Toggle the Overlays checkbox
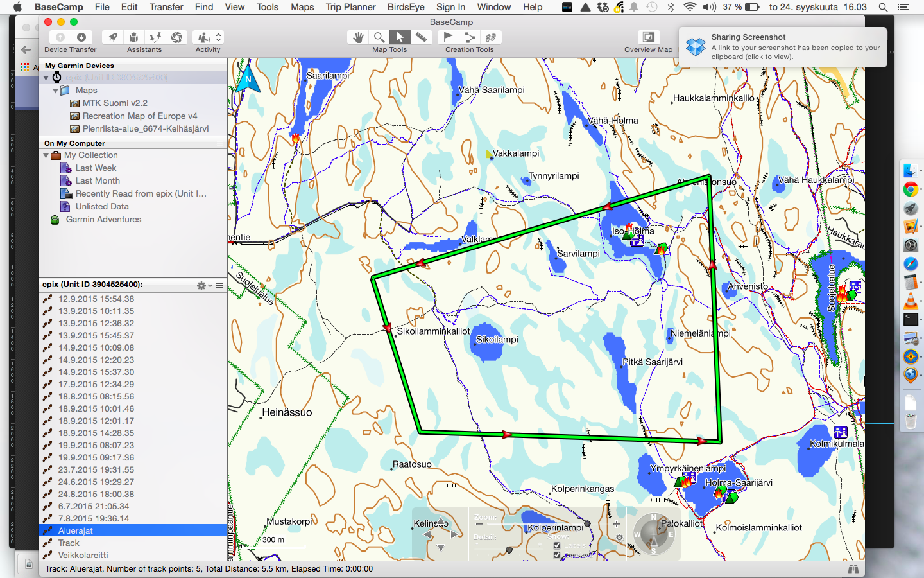This screenshot has width=924, height=578. (x=557, y=555)
